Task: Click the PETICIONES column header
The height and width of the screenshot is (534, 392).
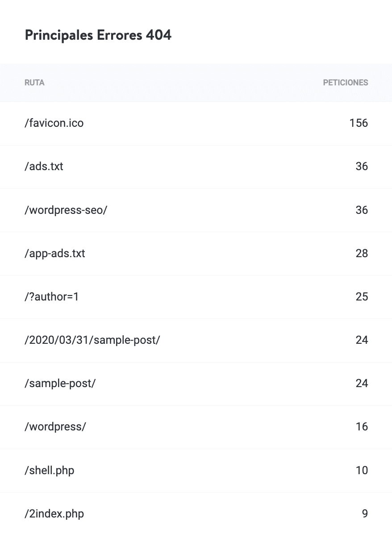Action: [345, 83]
